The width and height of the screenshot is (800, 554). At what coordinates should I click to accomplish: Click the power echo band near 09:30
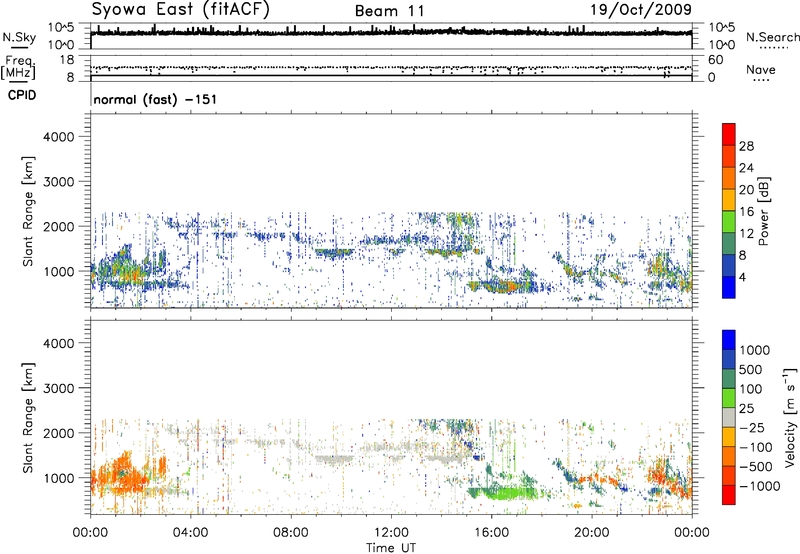click(x=334, y=252)
